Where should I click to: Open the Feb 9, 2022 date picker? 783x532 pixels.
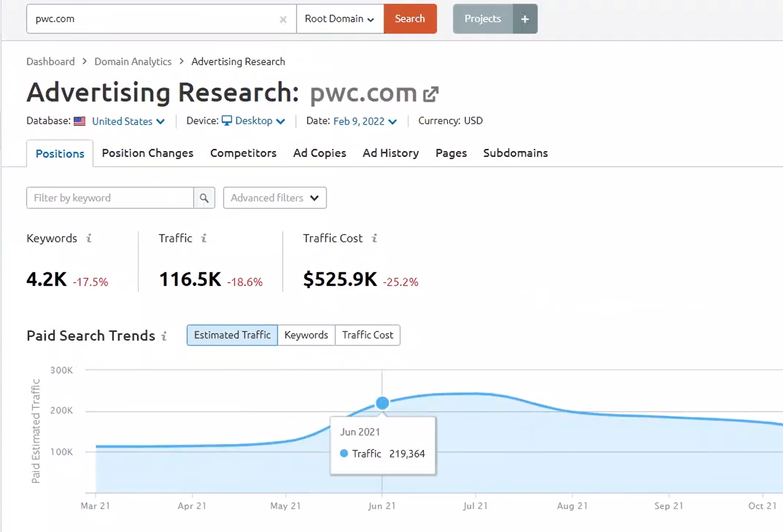click(x=364, y=121)
